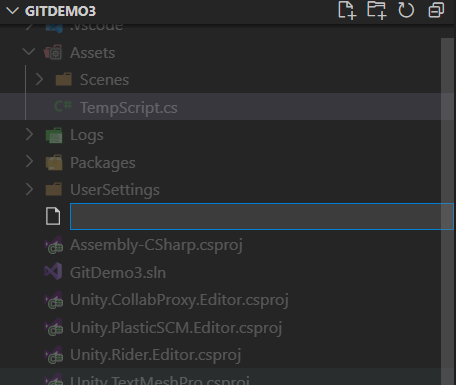Click the Scenes folder icon
The height and width of the screenshot is (385, 456).
[x=63, y=79]
